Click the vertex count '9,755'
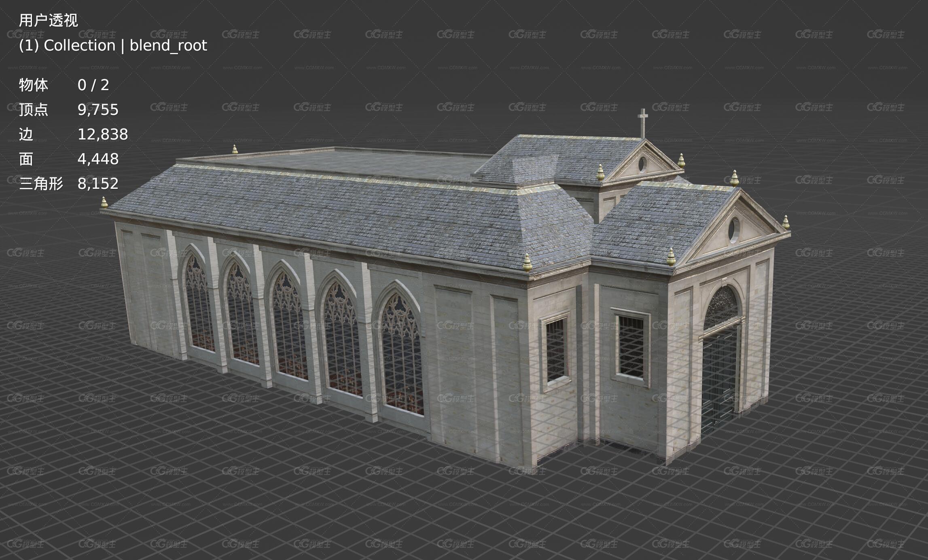 [98, 110]
